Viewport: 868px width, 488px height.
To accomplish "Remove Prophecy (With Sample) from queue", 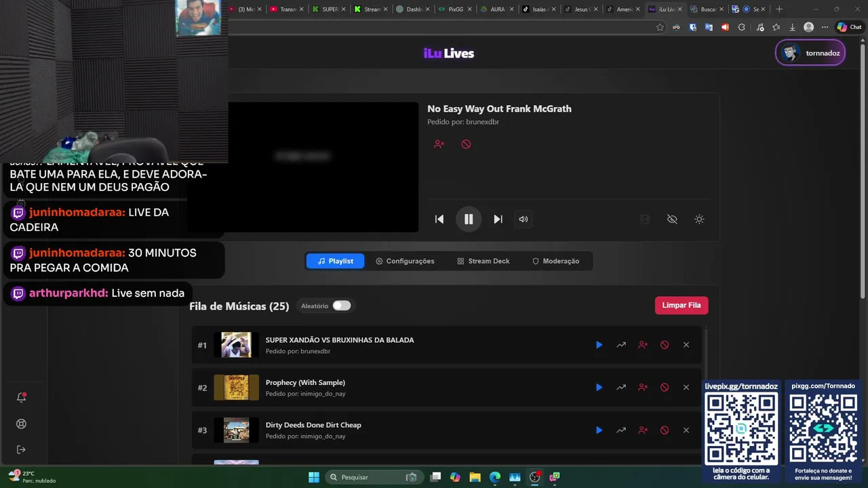I will pyautogui.click(x=686, y=388).
